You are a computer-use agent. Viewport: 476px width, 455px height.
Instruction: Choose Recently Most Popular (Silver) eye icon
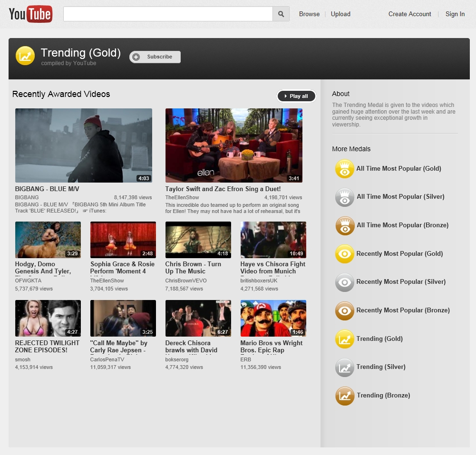pyautogui.click(x=345, y=282)
